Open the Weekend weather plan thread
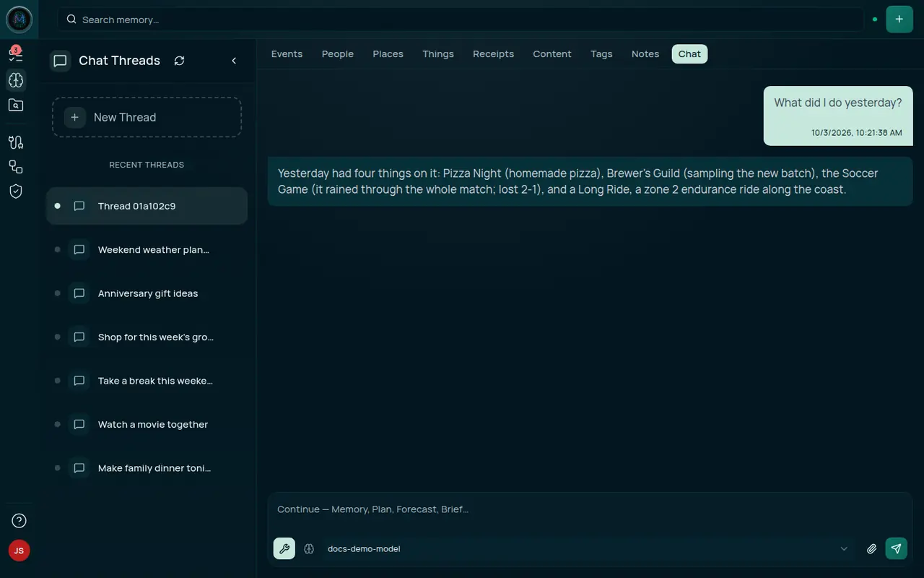The image size is (924, 578). [x=147, y=250]
